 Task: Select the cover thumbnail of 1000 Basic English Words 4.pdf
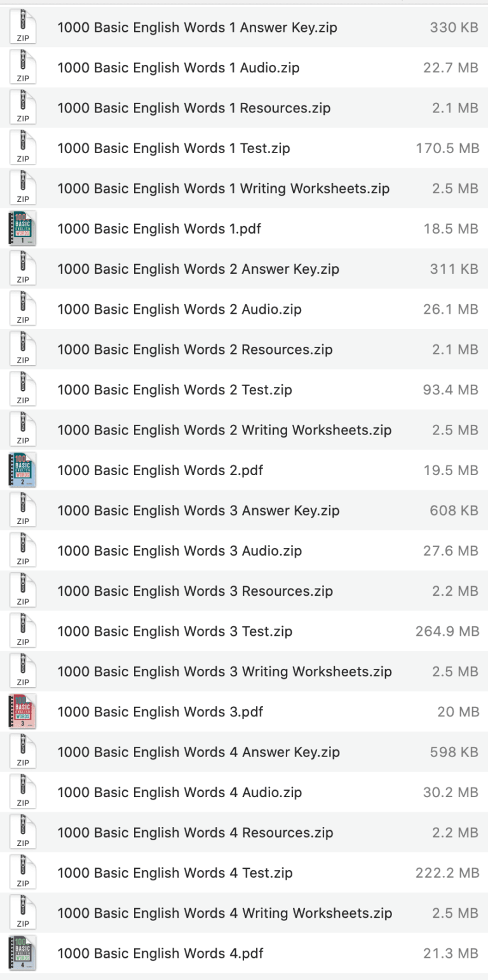(24, 953)
